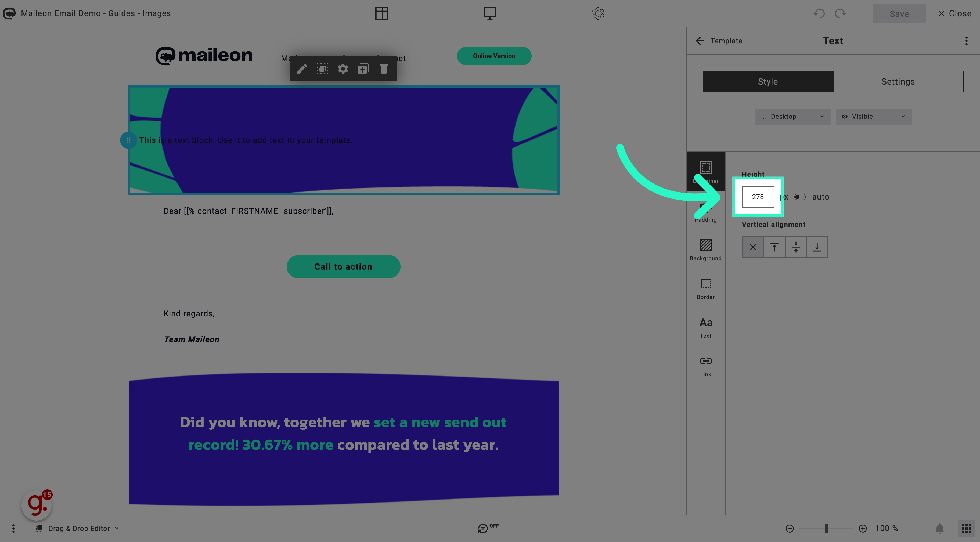
Task: Expand the Visible display dropdown
Action: pyautogui.click(x=873, y=116)
